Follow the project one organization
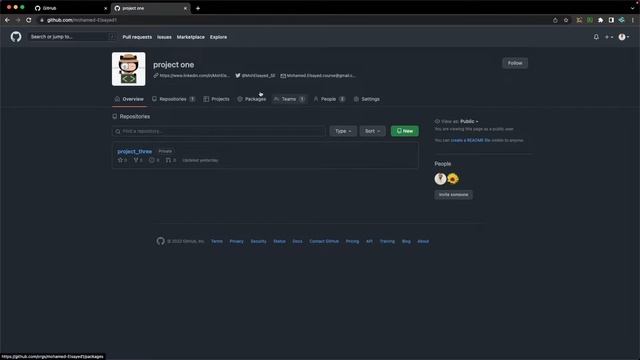The height and width of the screenshot is (360, 640). pos(515,63)
